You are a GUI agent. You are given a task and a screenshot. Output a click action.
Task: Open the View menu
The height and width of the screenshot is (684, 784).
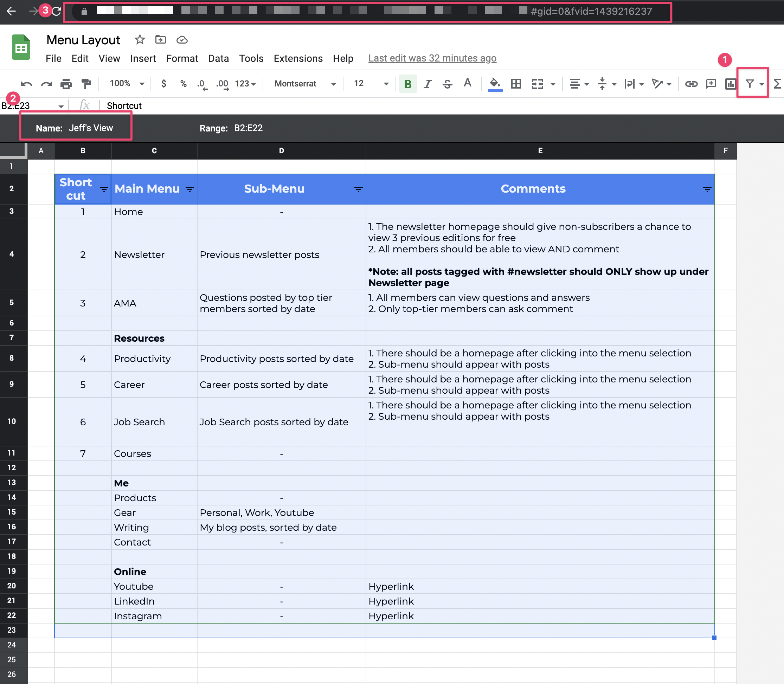click(x=109, y=58)
